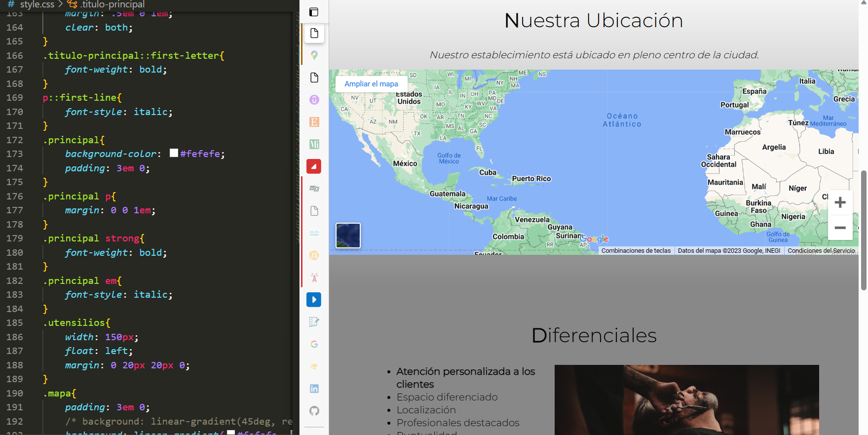This screenshot has height=435, width=868.
Task: Open the blue play-arrow tab icon
Action: (314, 300)
